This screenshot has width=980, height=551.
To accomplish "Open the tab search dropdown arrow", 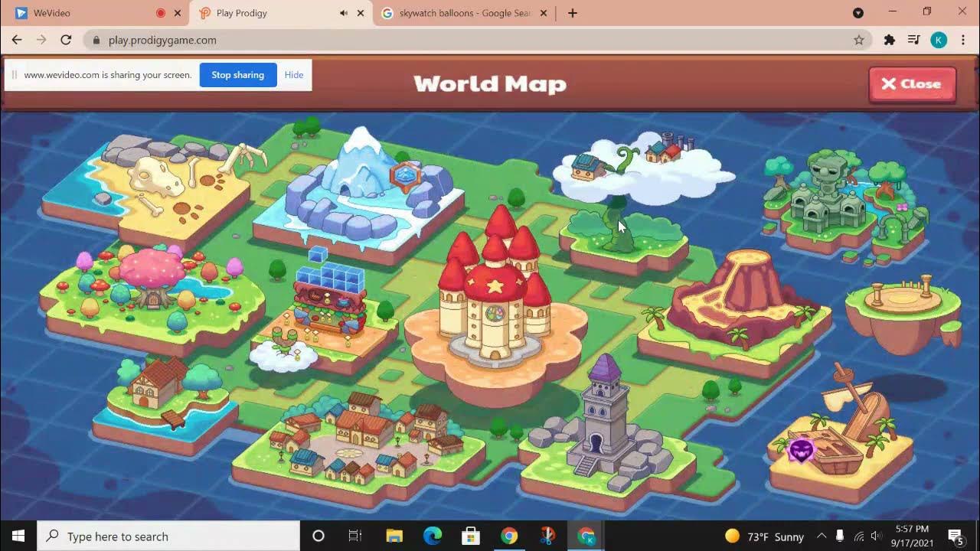I will [x=858, y=13].
